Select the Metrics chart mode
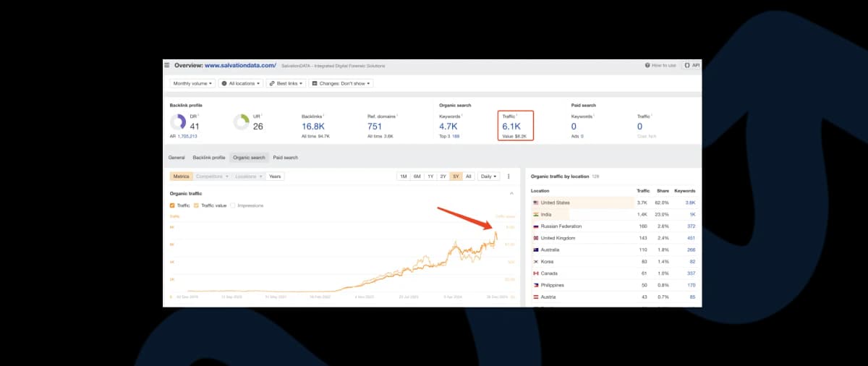Image resolution: width=868 pixels, height=366 pixels. coord(181,176)
